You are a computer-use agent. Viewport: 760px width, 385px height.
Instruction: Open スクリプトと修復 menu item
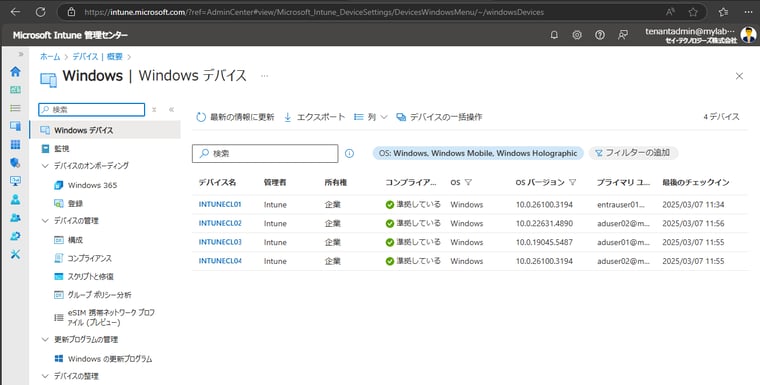91,276
